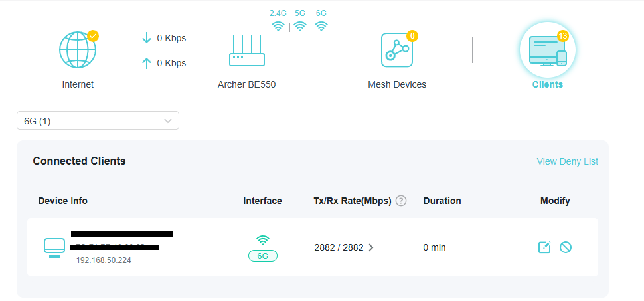
Task: Click the Device Info column header
Action: (x=63, y=201)
